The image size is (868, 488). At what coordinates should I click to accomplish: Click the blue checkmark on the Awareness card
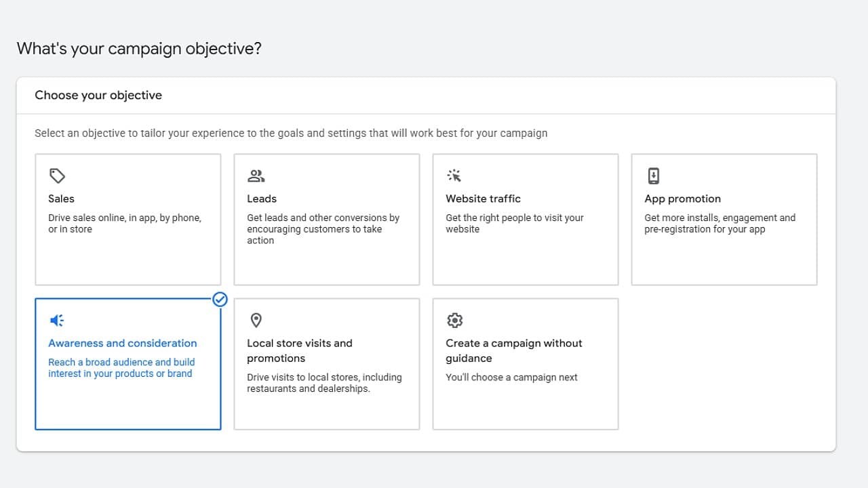[x=220, y=300]
